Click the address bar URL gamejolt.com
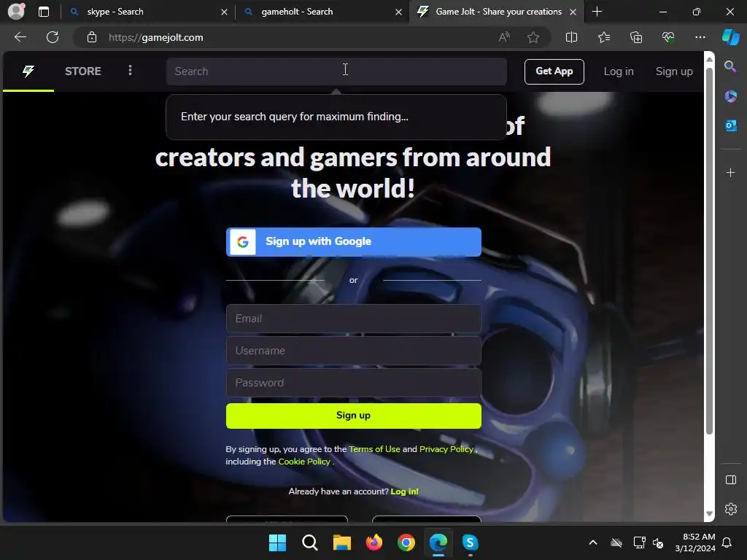This screenshot has height=560, width=747. 156,38
